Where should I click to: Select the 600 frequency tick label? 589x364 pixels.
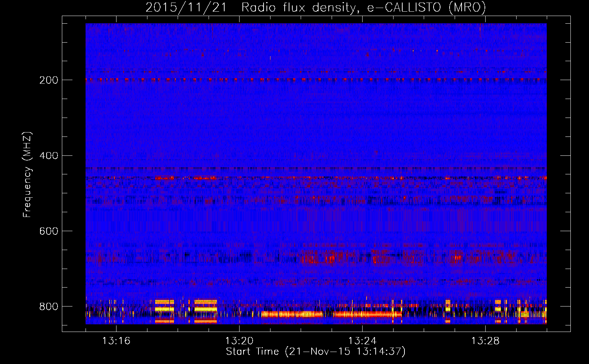click(49, 232)
